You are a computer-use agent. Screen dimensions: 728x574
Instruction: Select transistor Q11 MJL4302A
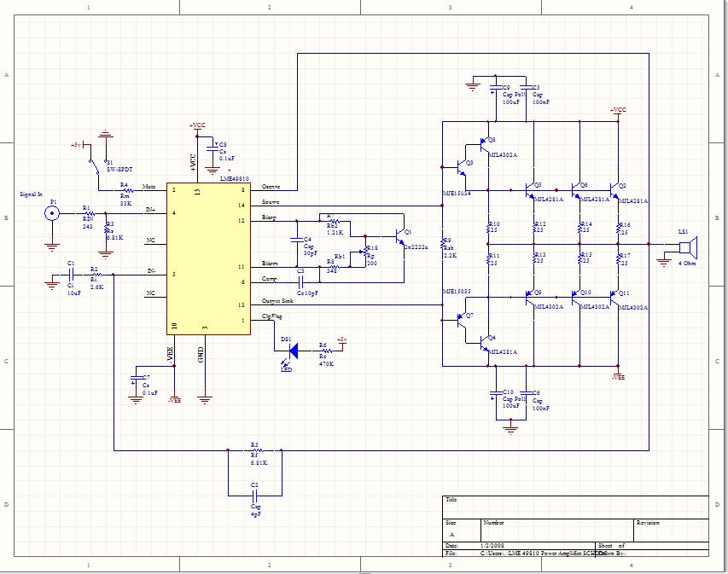614,298
